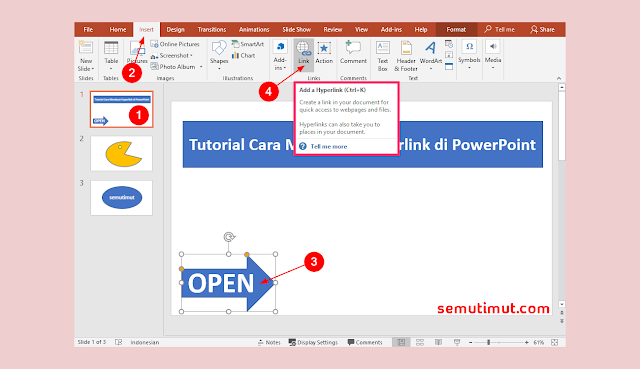Screen dimensions: 640x369
Task: Switch to the Animations tab
Action: (254, 29)
